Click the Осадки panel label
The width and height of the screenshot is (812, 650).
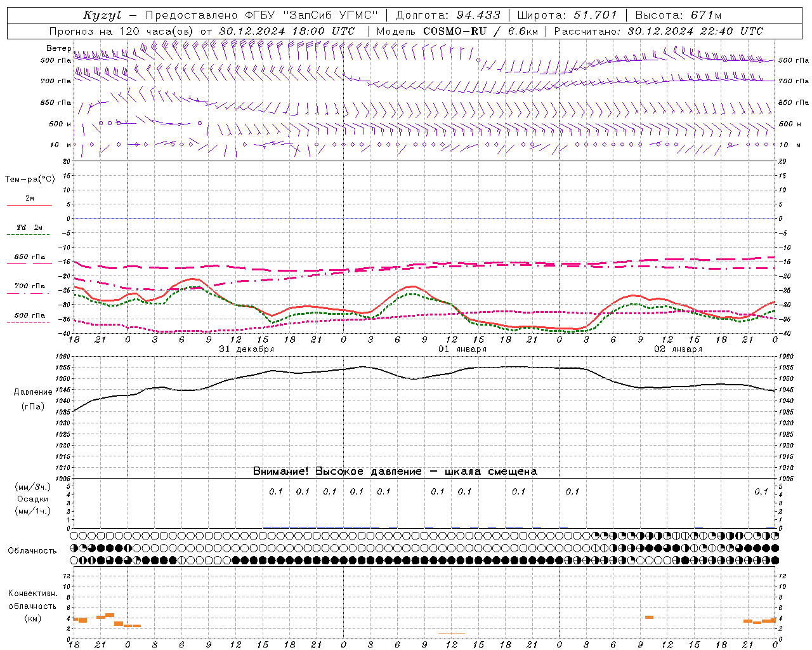pyautogui.click(x=33, y=499)
